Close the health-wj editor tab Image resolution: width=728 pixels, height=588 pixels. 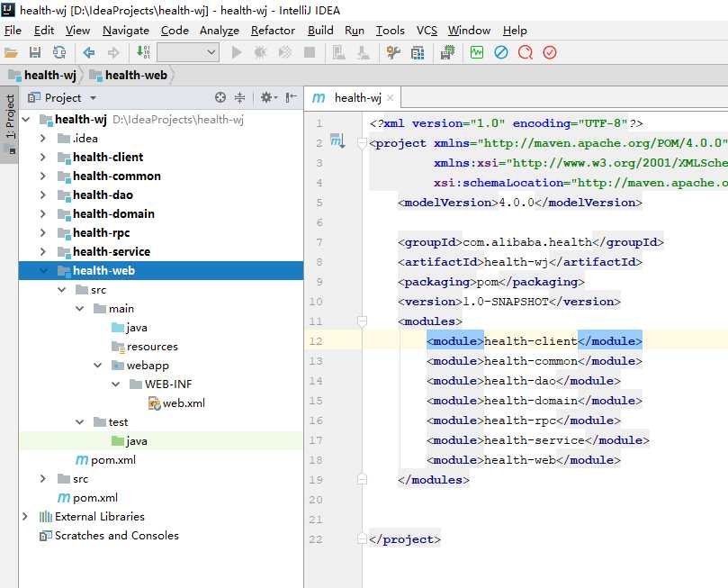coord(390,98)
